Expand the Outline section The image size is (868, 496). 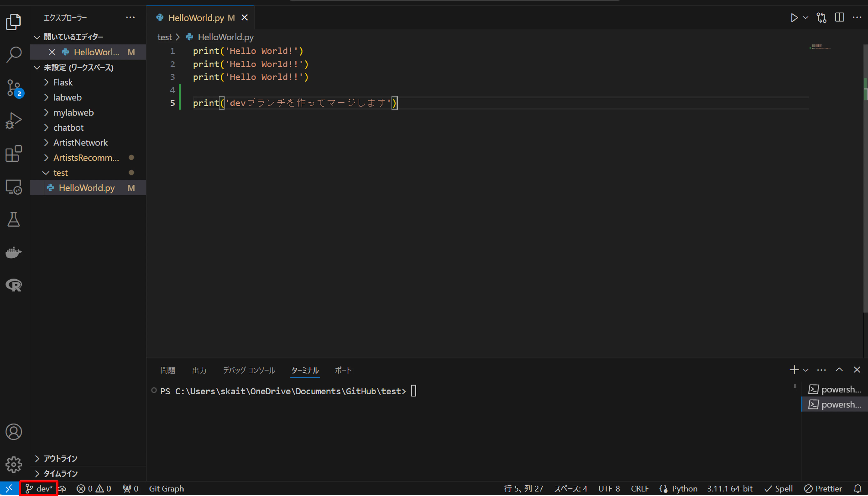[88, 458]
